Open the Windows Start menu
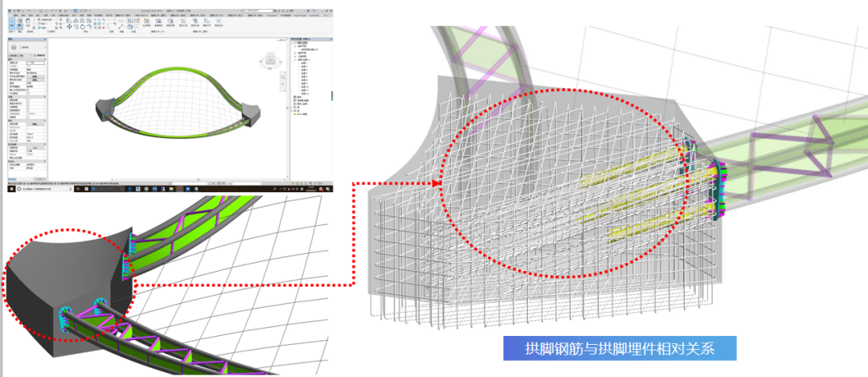 (x=11, y=189)
